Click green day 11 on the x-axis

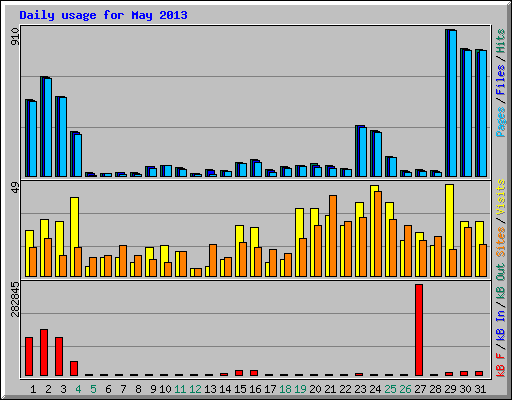pyautogui.click(x=180, y=389)
